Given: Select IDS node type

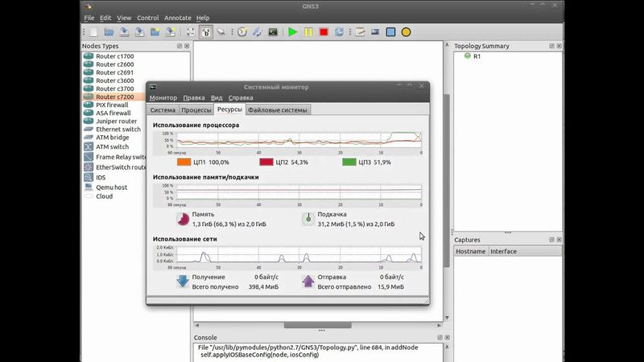Looking at the screenshot, I should click(101, 177).
